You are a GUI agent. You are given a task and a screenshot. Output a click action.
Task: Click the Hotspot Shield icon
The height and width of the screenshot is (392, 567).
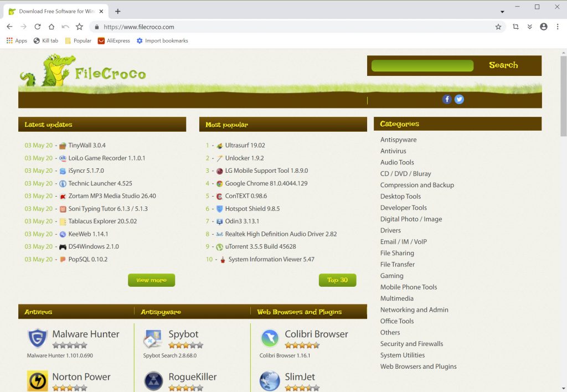[219, 209]
